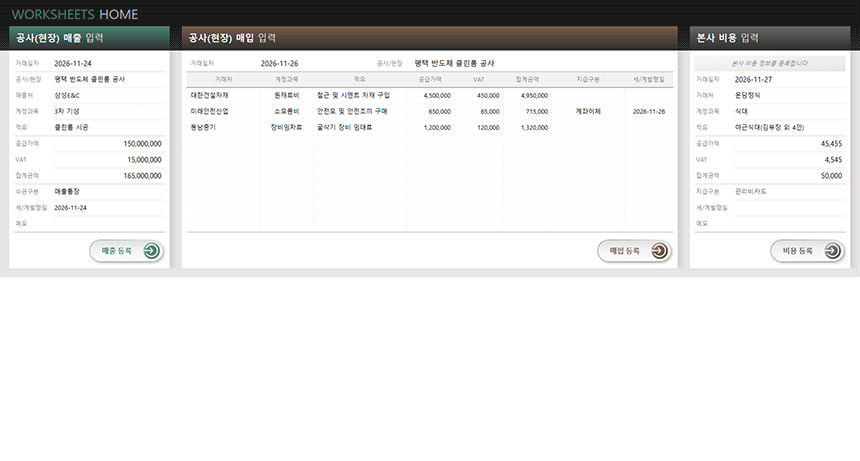Edit the sales supply amount 150,000,000

(109, 144)
